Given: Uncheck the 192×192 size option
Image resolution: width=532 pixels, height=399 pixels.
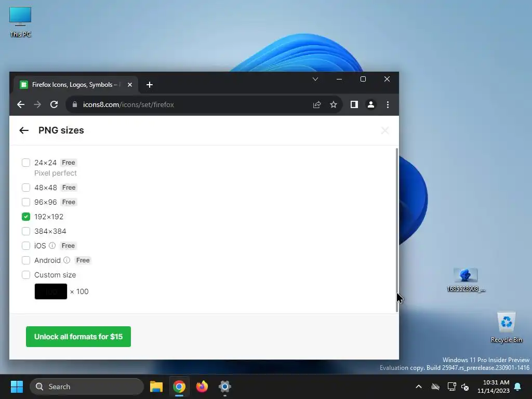Looking at the screenshot, I should [x=26, y=217].
